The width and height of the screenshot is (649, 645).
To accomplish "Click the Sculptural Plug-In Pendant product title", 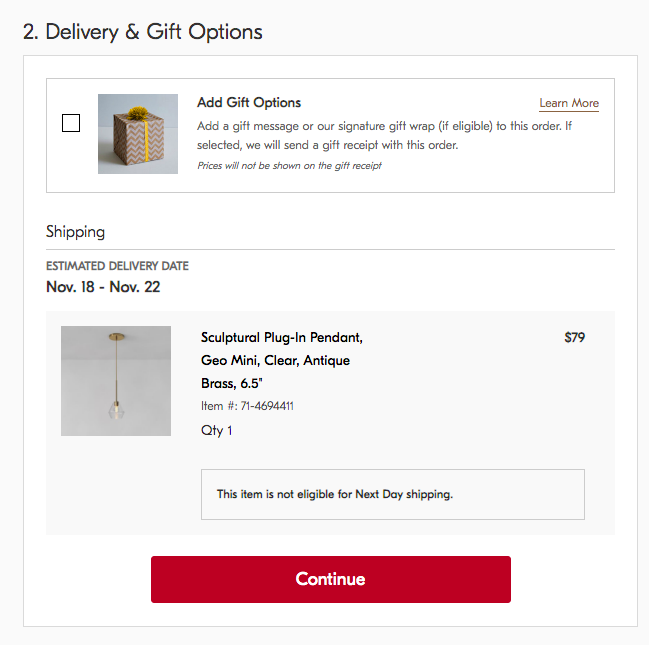I will click(282, 360).
